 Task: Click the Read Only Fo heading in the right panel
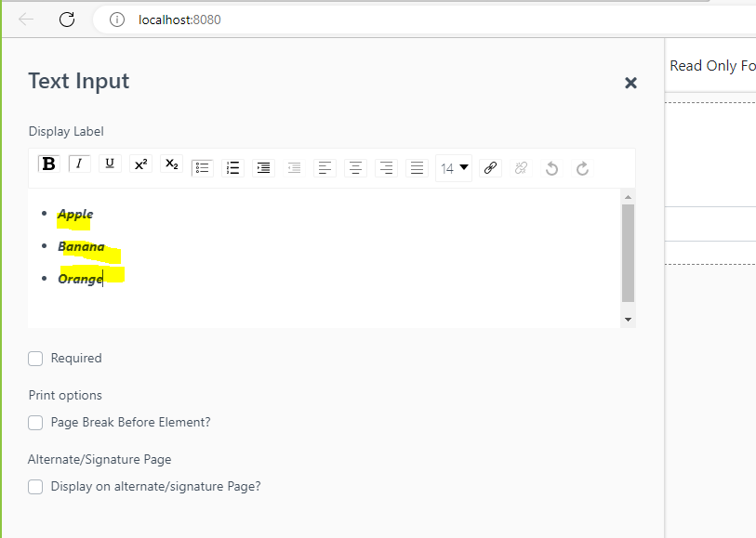(712, 65)
